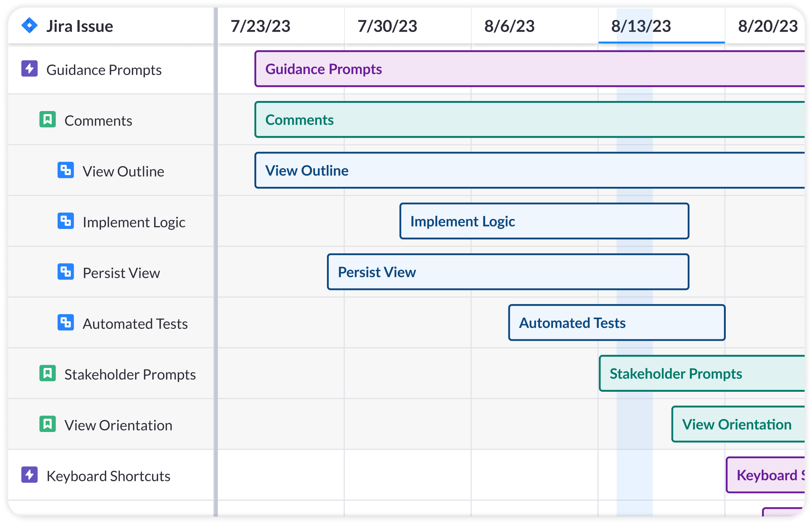Select the Persist View row label
The width and height of the screenshot is (812, 524).
coord(121,272)
